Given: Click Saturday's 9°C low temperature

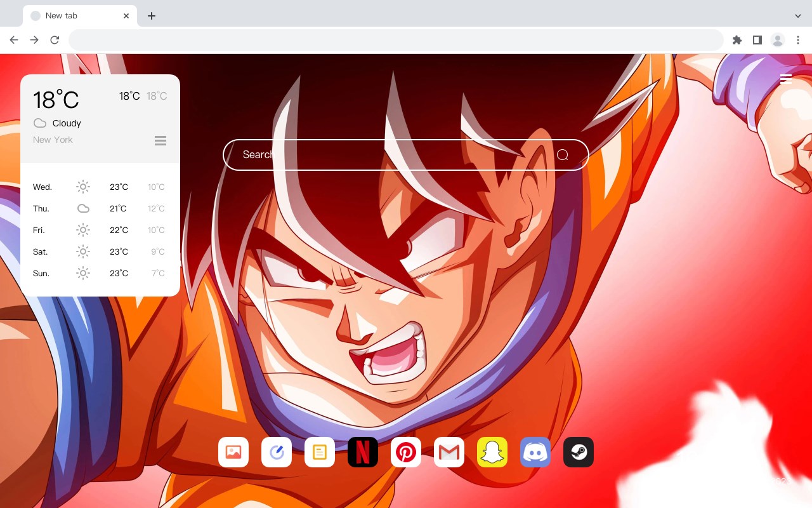Looking at the screenshot, I should click(158, 251).
